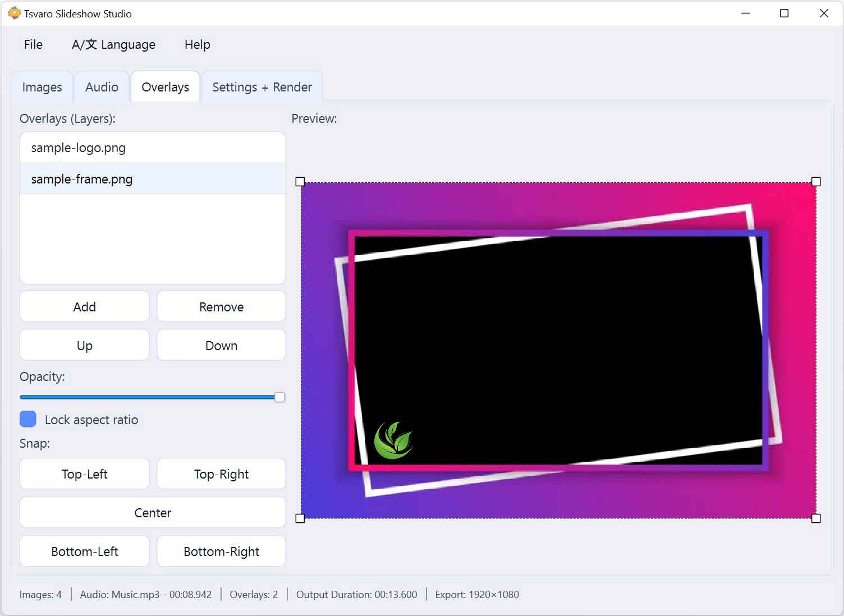Screen dimensions: 844x616
Task: Snap overlay to Top-Right
Action: [221, 474]
